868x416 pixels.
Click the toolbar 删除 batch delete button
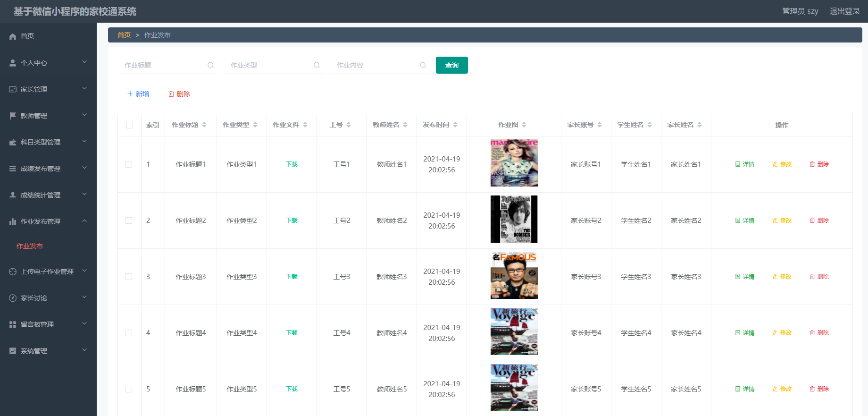[179, 94]
